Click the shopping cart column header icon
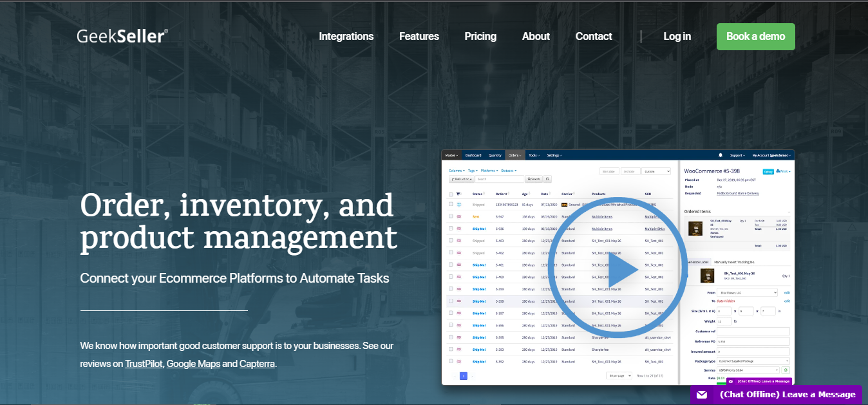This screenshot has width=868, height=405. click(458, 194)
